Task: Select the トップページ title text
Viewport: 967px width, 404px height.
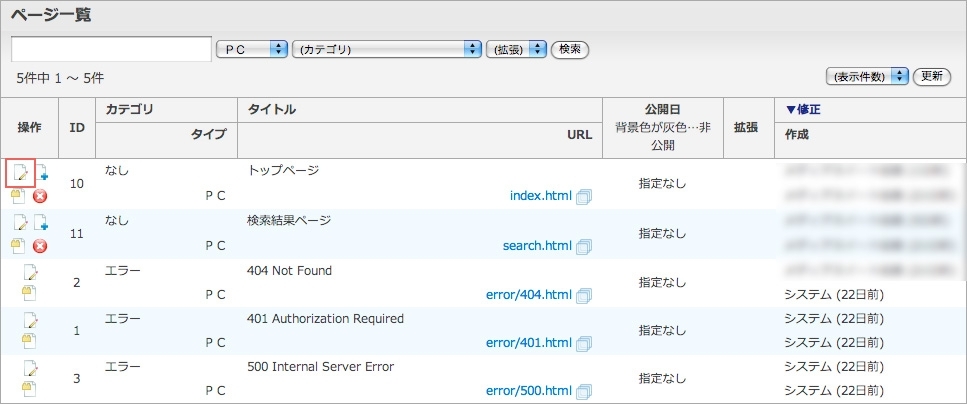Action: [x=283, y=171]
